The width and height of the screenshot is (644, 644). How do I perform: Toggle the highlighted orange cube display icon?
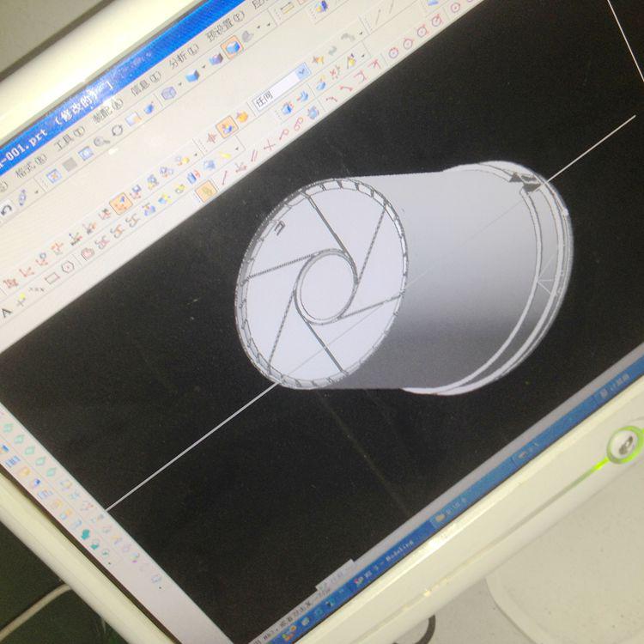pyautogui.click(x=232, y=46)
